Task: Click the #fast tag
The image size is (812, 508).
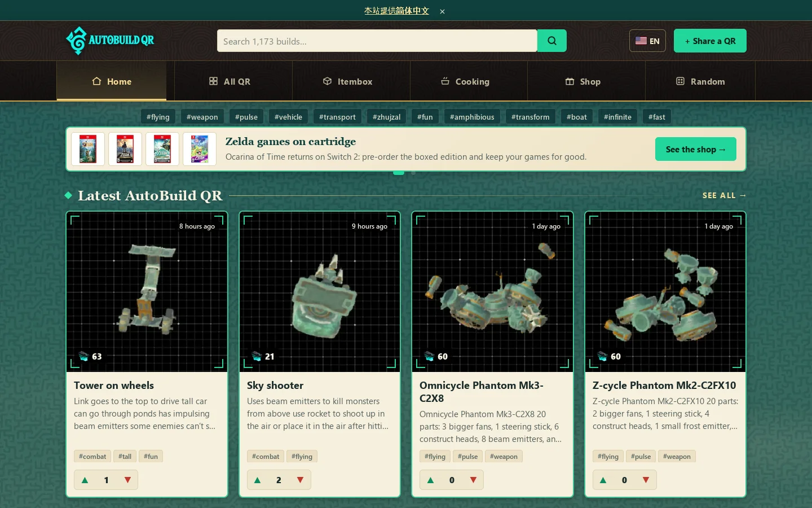Action: tap(657, 117)
